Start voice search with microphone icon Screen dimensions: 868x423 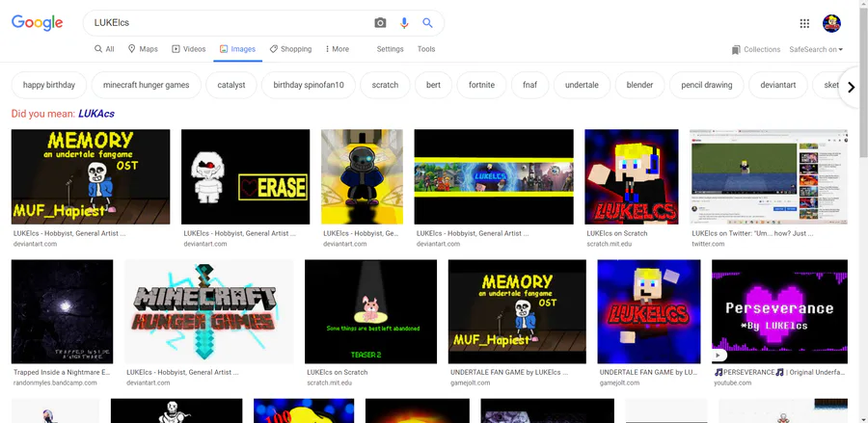404,23
